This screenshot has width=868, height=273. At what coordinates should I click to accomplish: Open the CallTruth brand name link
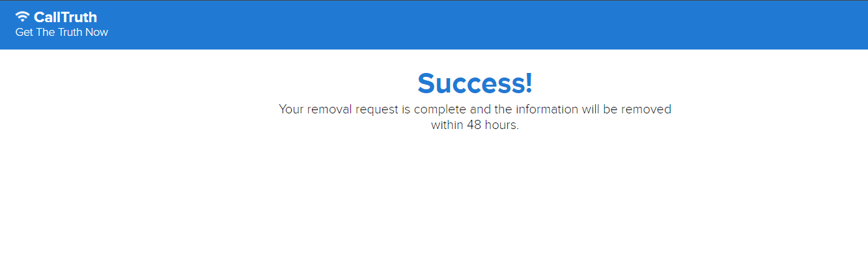65,18
